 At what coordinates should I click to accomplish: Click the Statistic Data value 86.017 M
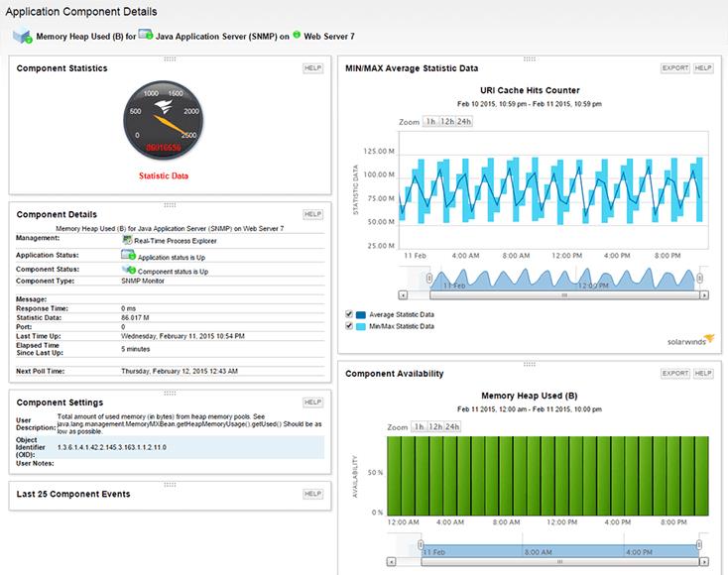[x=135, y=318]
